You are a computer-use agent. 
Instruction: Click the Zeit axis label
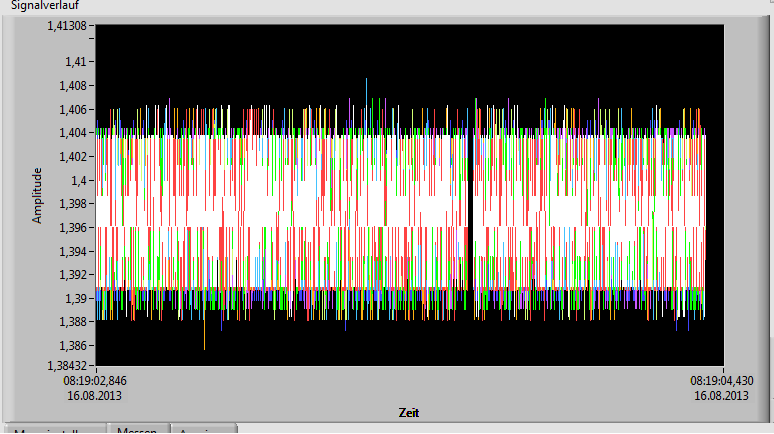point(409,413)
